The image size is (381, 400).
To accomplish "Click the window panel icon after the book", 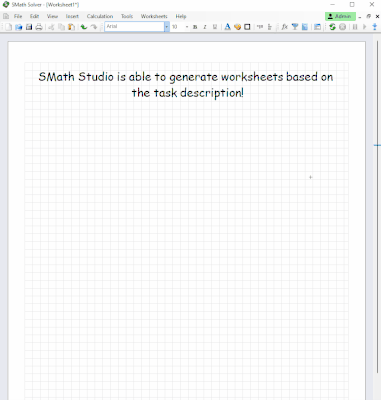I will click(x=317, y=27).
